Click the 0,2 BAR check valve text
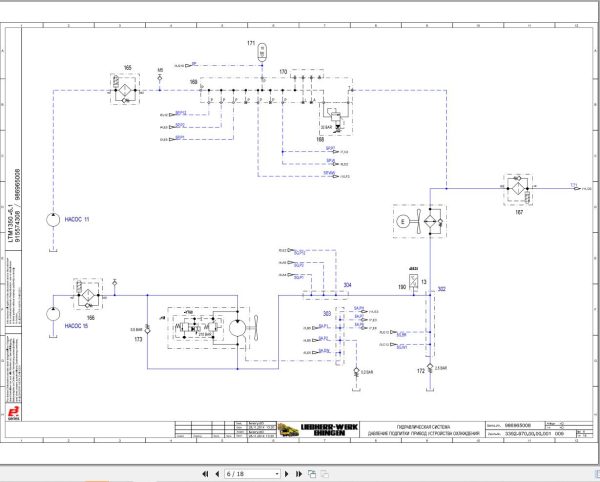 (367, 372)
